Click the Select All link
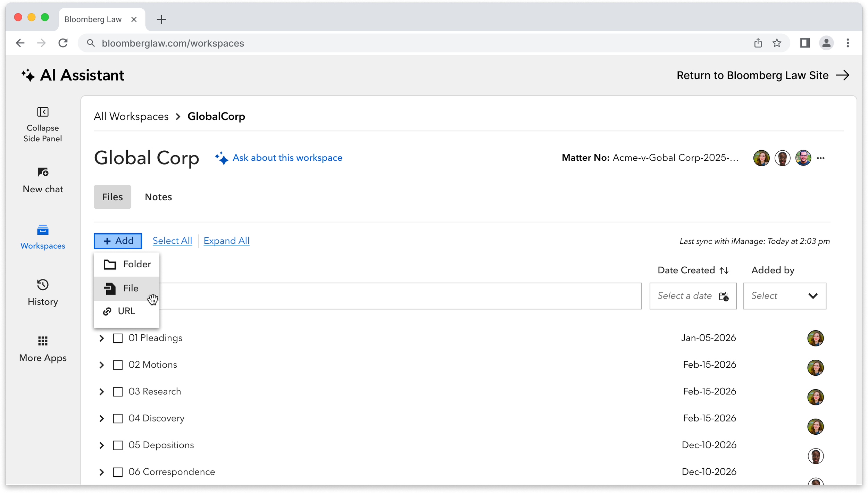This screenshot has height=493, width=868. [x=172, y=240]
